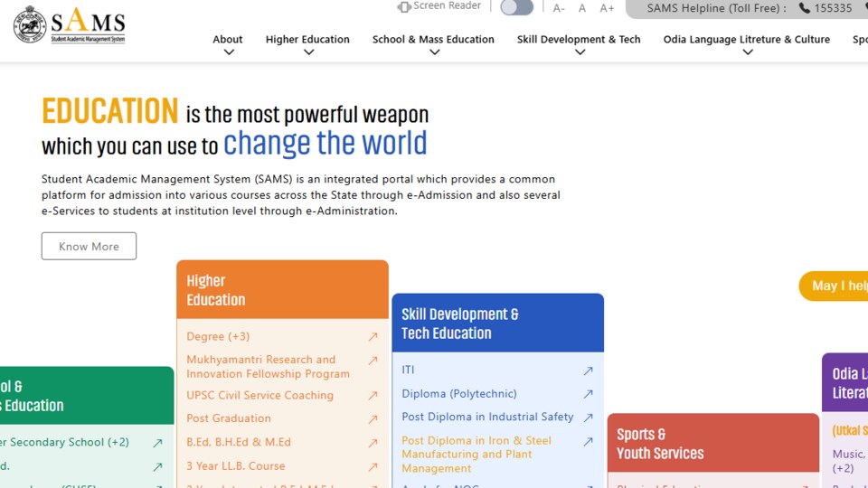Click arrow icon beside UPSC Civil Service Coaching
The height and width of the screenshot is (488, 868).
373,396
